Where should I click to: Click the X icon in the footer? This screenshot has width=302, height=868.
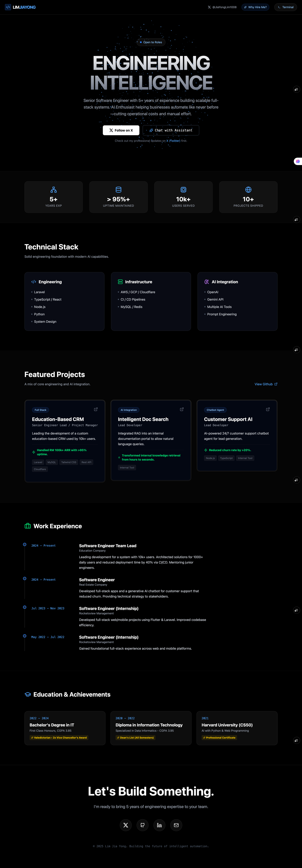coord(126,825)
